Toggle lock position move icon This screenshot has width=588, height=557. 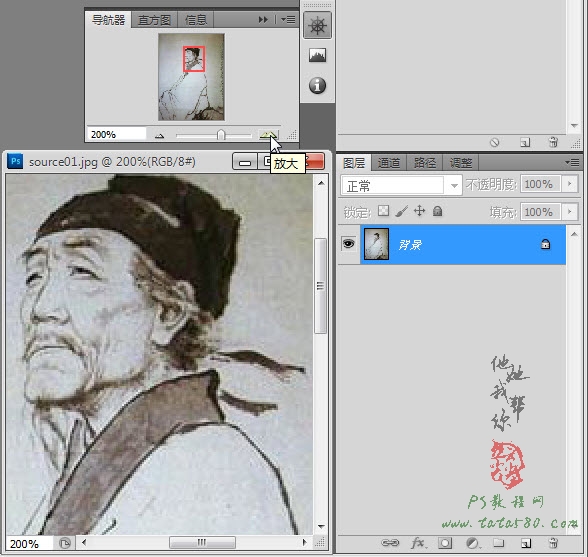click(x=419, y=211)
